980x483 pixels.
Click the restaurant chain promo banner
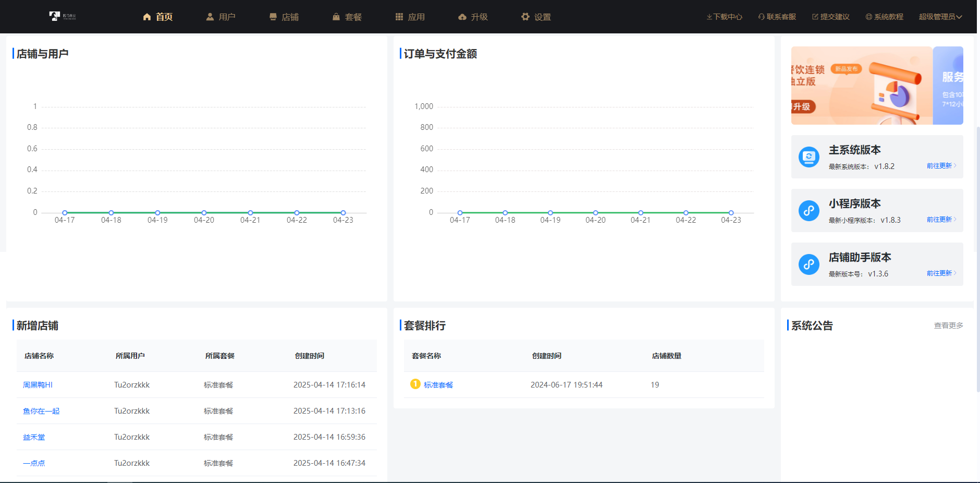[x=861, y=86]
